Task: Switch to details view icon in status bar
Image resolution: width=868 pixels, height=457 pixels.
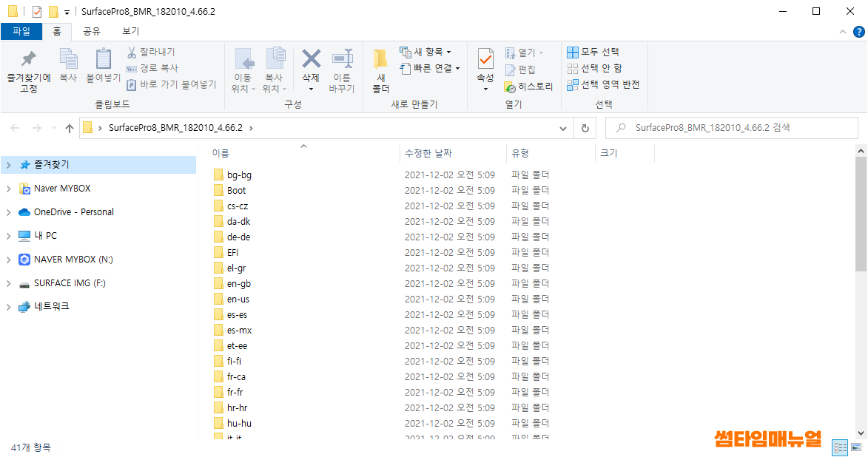Action: point(841,447)
